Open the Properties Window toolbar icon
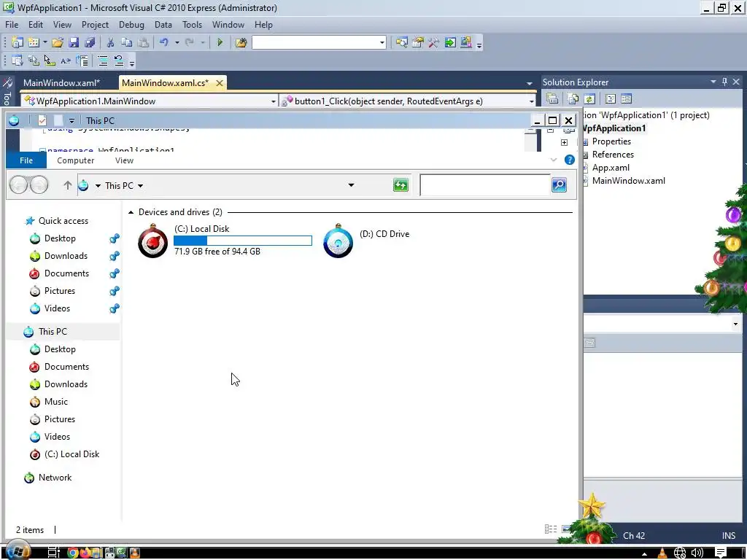Viewport: 747px width, 560px height. point(418,43)
